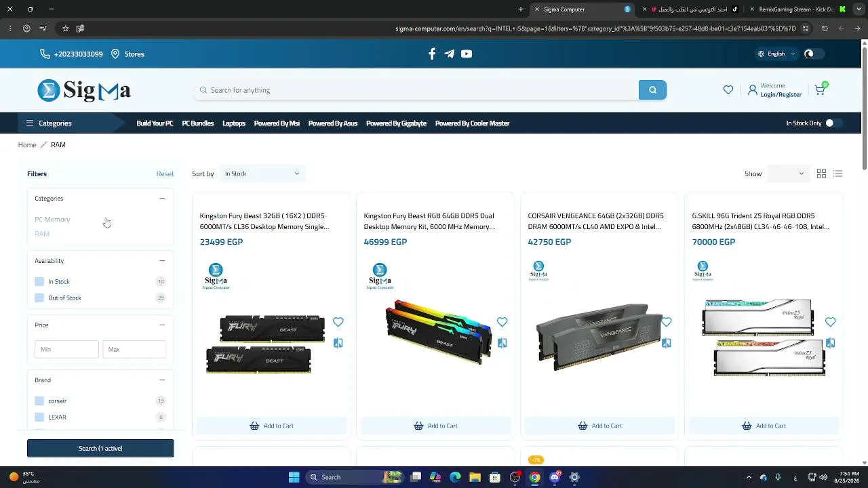Toggle the In Stock Only switch
Image resolution: width=868 pixels, height=488 pixels.
pyautogui.click(x=833, y=123)
